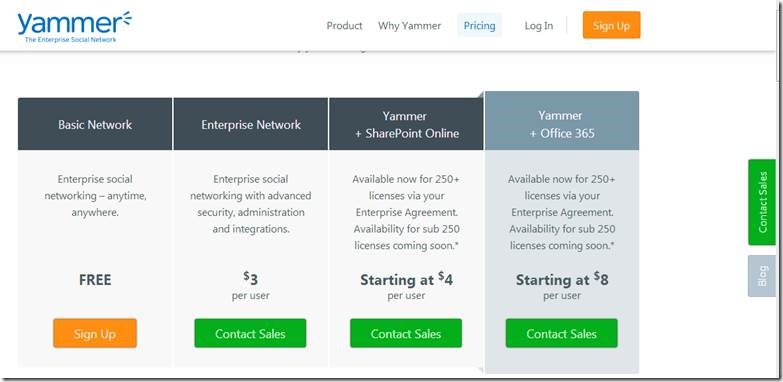
Task: Select the Basic Network column header
Action: click(x=95, y=124)
